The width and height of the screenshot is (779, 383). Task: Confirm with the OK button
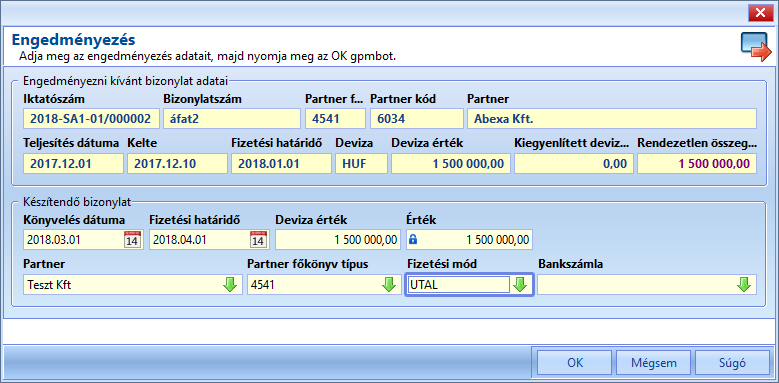coord(575,363)
